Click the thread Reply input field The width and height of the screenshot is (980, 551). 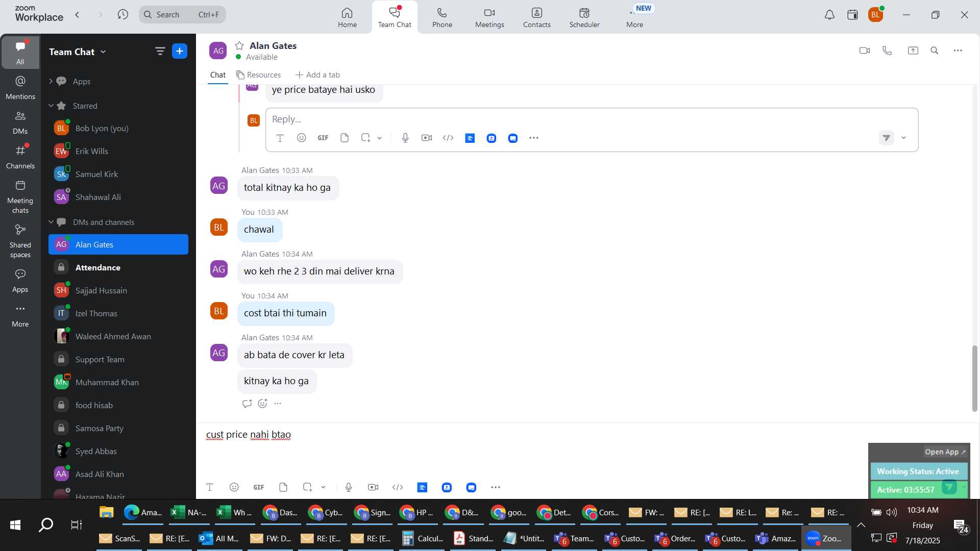[592, 119]
